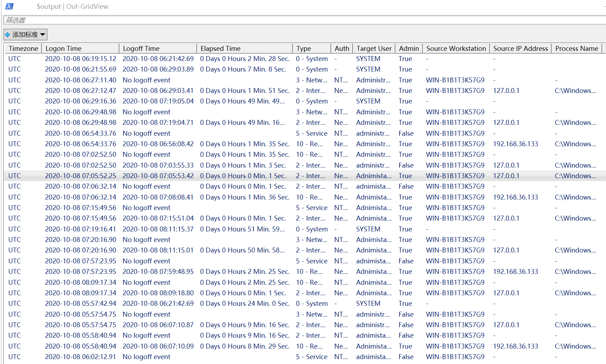Viewport: 606px width, 364px height.
Task: Open the 添加标准 criteria dropdown
Action: (26, 35)
